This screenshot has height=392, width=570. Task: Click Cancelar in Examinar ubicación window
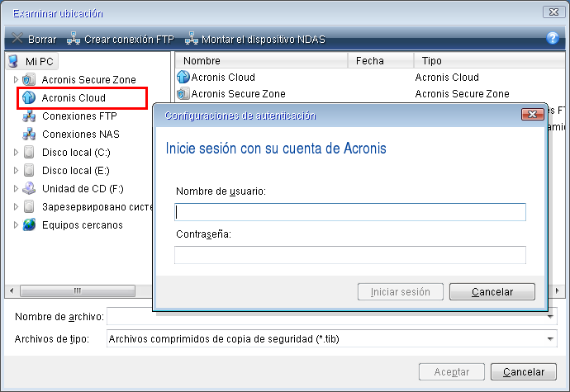tap(524, 371)
